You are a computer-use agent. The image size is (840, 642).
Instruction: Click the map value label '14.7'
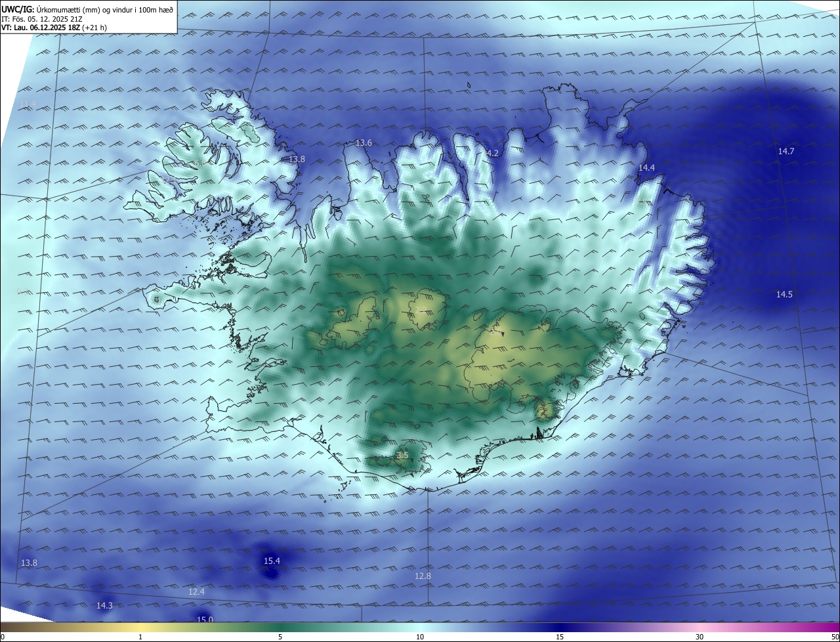click(x=786, y=152)
